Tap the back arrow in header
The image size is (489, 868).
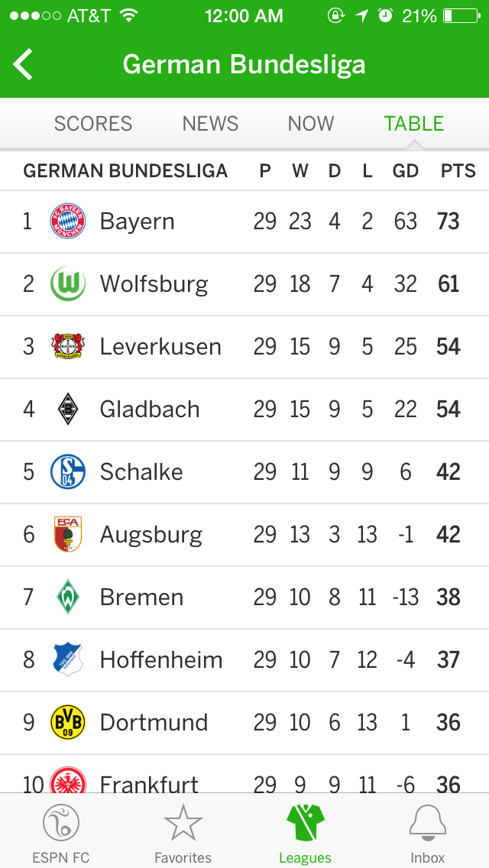click(23, 64)
